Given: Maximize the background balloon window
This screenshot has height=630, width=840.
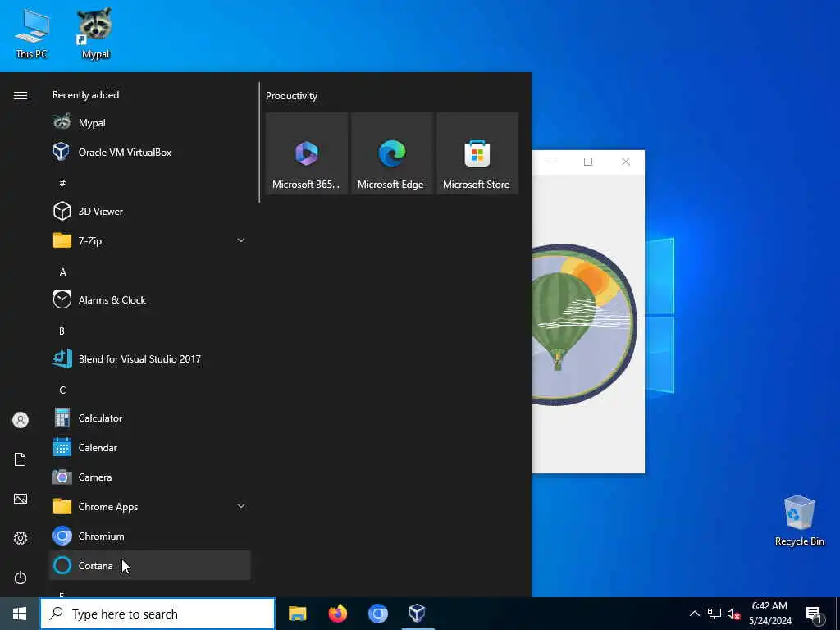Looking at the screenshot, I should pos(588,162).
